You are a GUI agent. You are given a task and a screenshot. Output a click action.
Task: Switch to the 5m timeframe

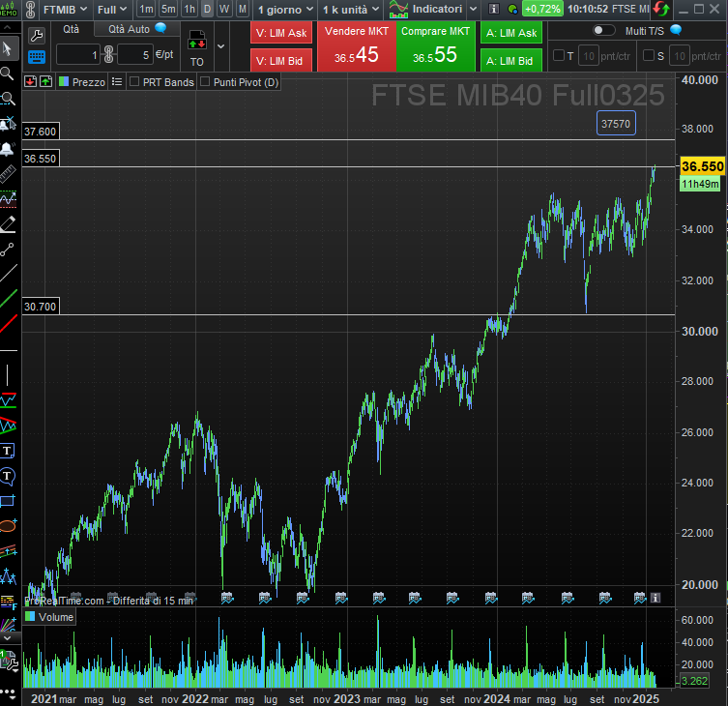click(168, 9)
